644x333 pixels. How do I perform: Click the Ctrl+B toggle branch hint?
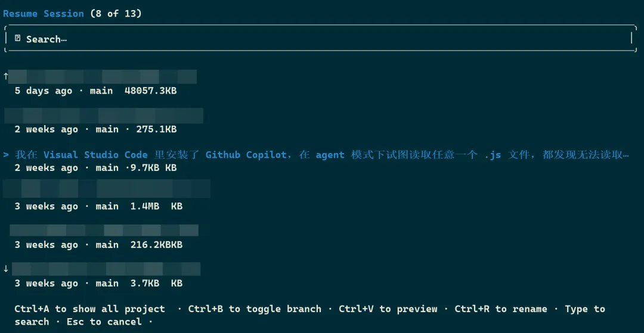point(255,309)
